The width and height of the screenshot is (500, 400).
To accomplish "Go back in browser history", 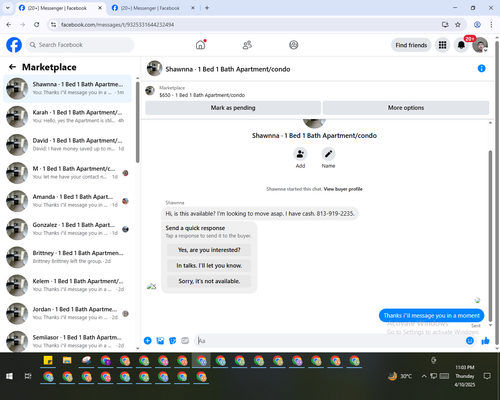I will [x=9, y=25].
